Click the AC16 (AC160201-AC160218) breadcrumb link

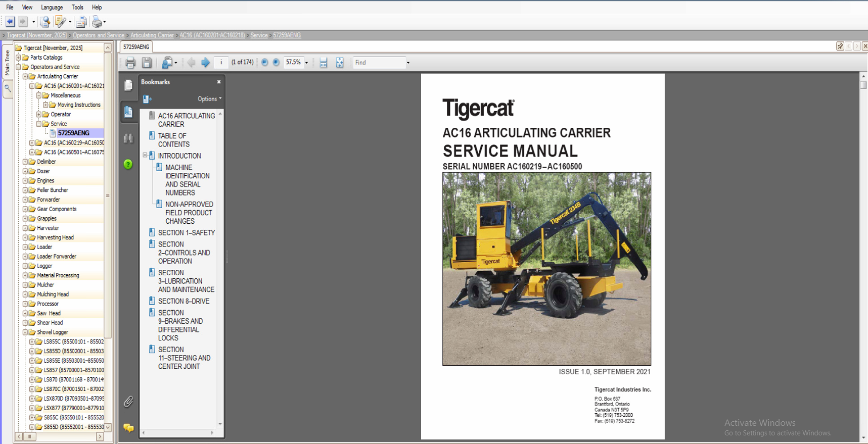(x=212, y=35)
